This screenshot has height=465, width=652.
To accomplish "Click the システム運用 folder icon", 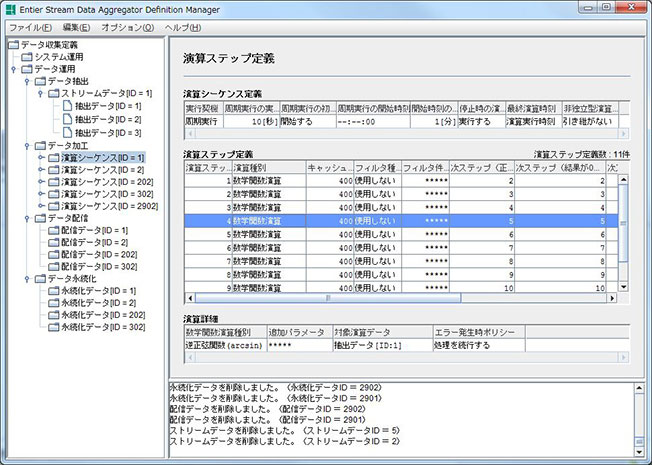I will [x=26, y=57].
